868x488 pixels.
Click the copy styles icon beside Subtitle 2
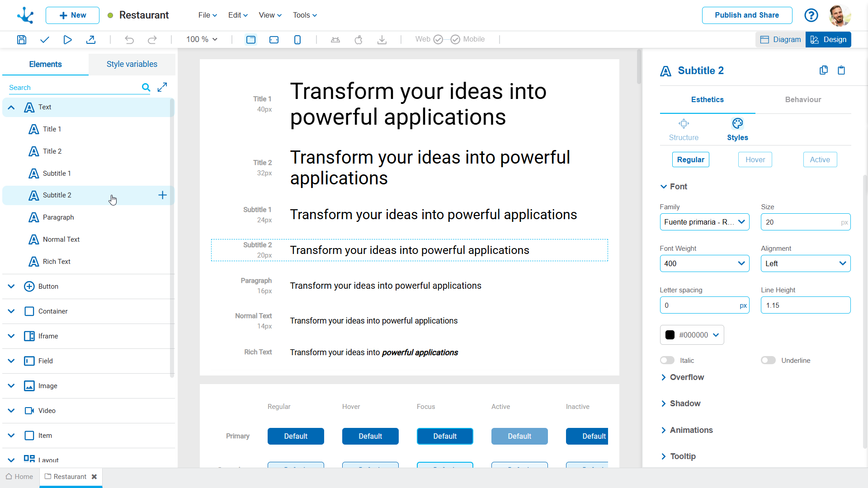[823, 70]
